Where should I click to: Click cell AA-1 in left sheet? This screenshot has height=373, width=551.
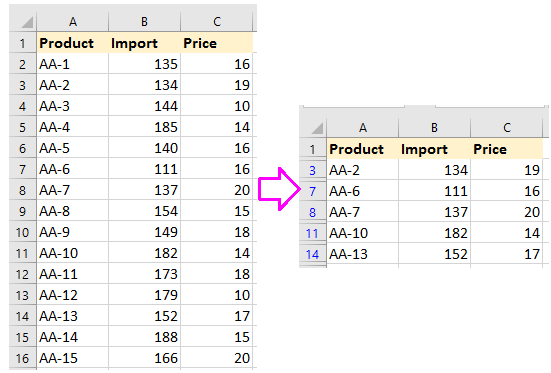point(72,64)
